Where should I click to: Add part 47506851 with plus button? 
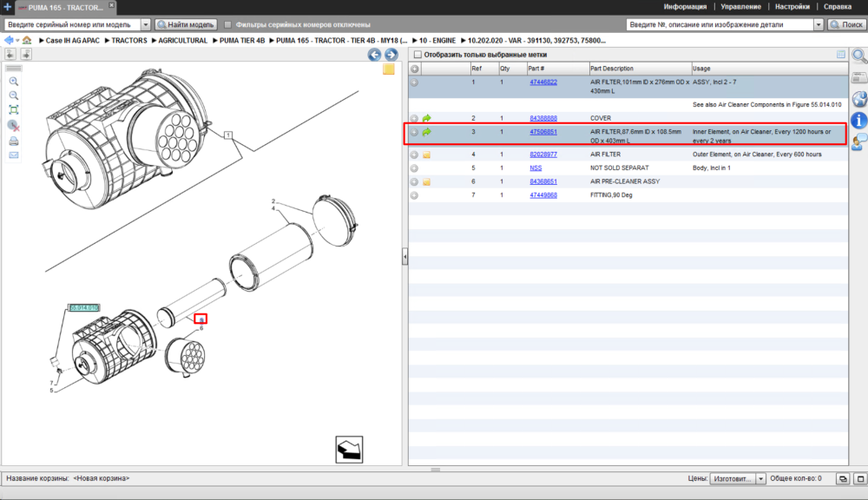pyautogui.click(x=414, y=132)
